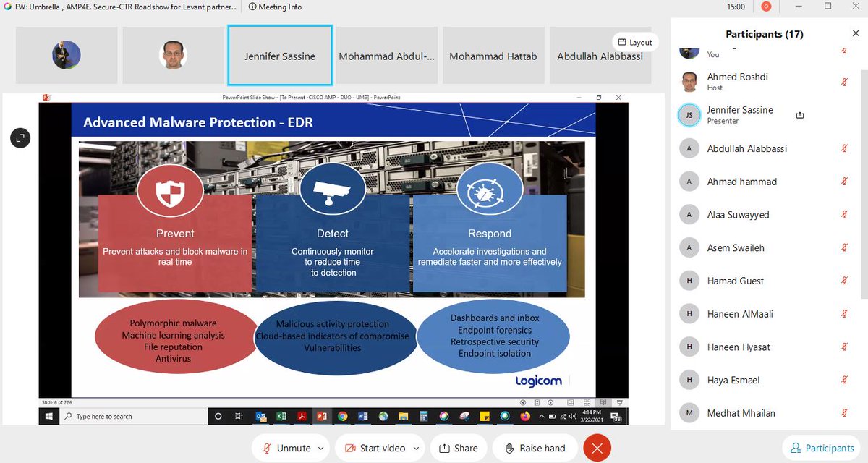Select Asem Swaileh in participants list

(x=765, y=247)
